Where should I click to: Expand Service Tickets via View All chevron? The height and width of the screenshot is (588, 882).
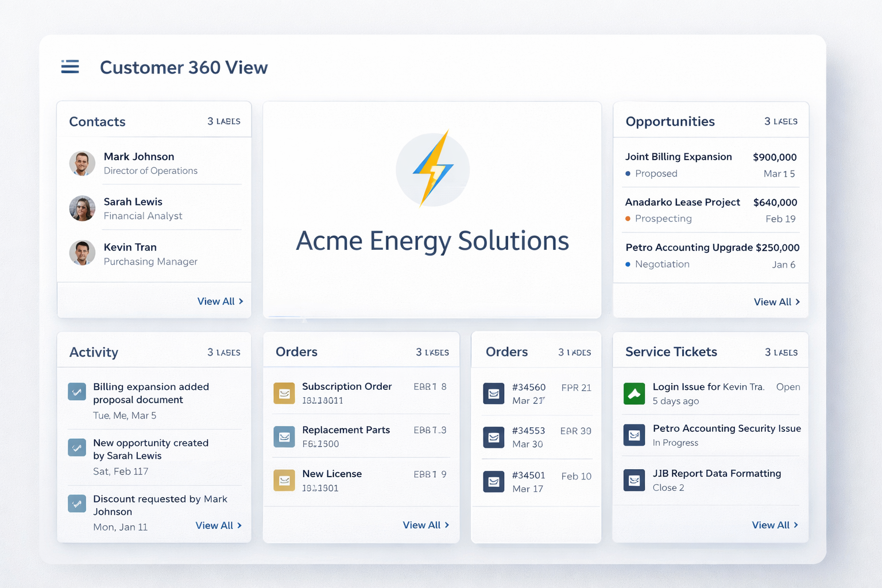[796, 525]
